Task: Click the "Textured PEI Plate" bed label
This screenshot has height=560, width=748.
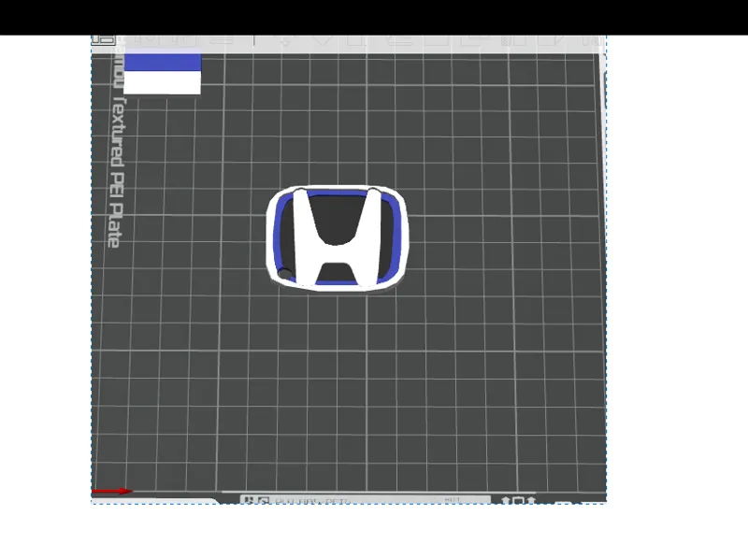Action: pos(117,173)
